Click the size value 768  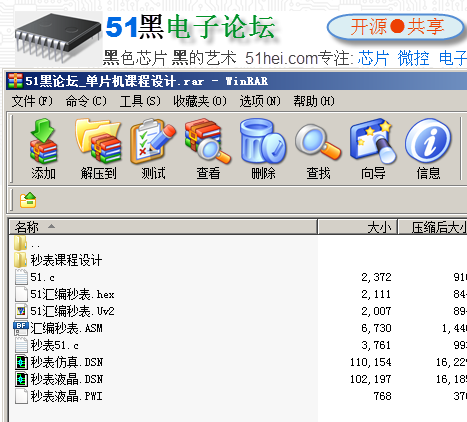point(382,396)
